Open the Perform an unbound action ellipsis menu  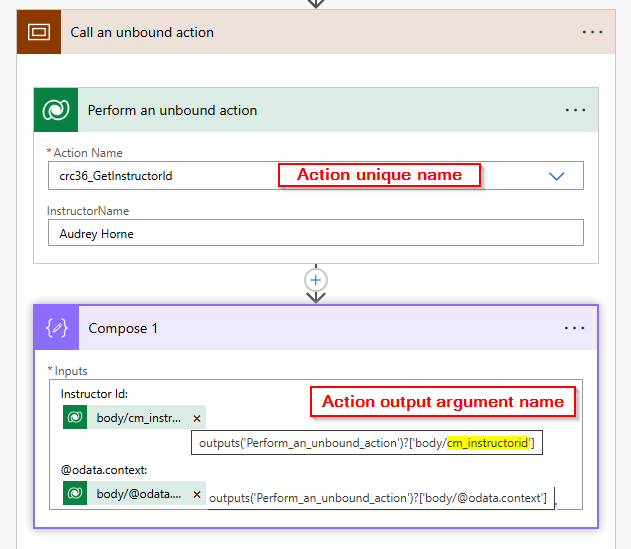(575, 110)
